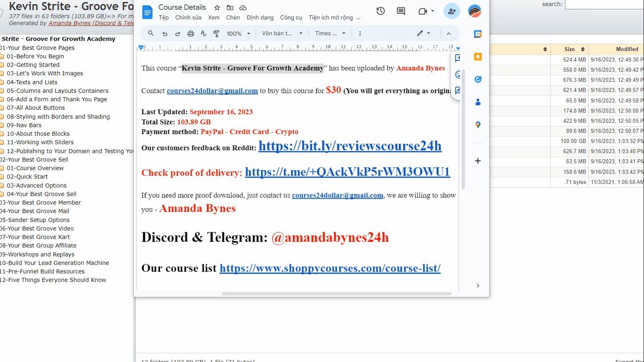Open the editing mode pencil dropdown
Image resolution: width=644 pixels, height=362 pixels.
point(423,34)
